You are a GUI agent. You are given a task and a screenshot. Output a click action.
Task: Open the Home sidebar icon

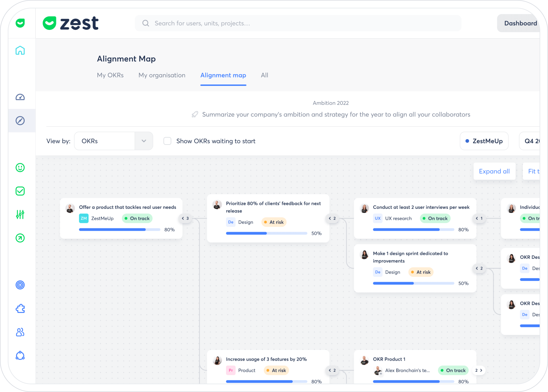coord(20,50)
